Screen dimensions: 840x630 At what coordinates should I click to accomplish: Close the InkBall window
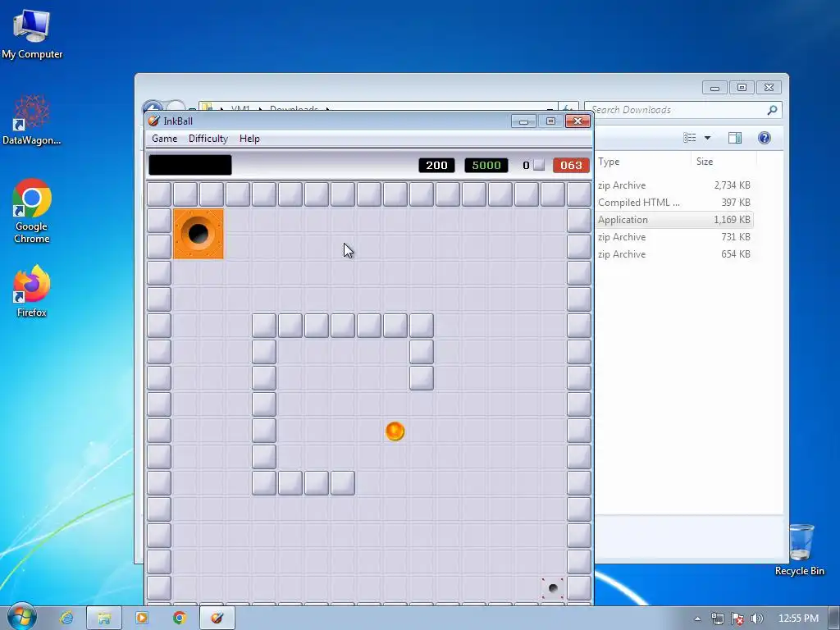point(578,121)
